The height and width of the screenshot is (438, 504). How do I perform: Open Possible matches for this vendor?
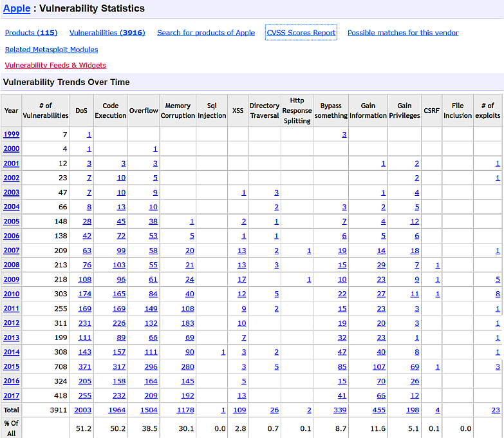click(403, 33)
